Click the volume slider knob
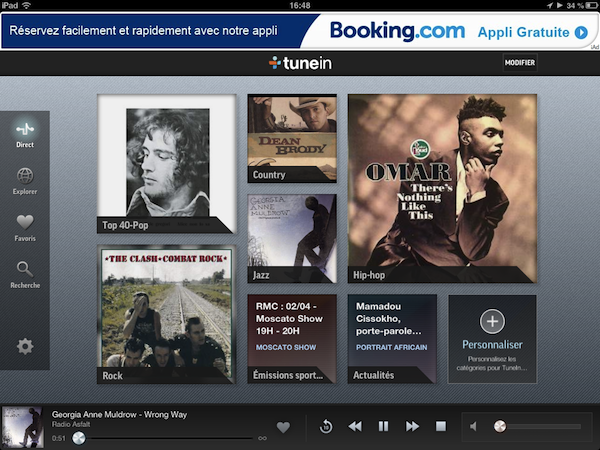Screen dimensions: 600x450 (500, 426)
